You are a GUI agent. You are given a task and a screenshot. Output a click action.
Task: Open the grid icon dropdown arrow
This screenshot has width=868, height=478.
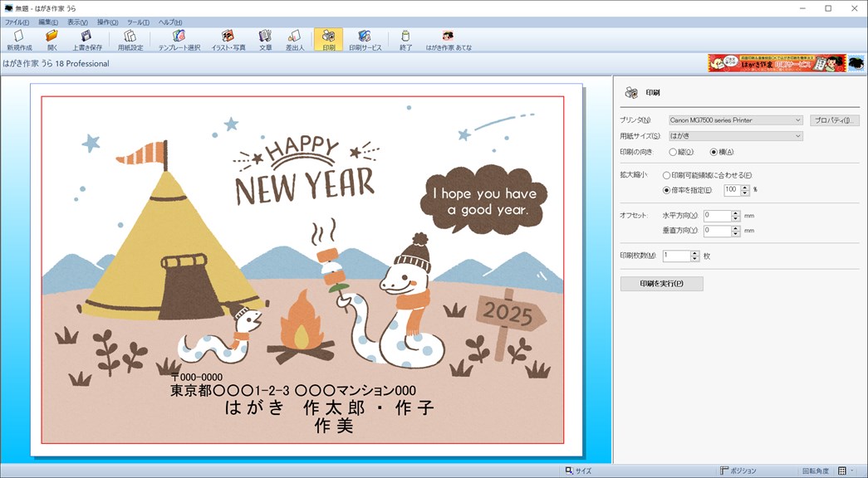tap(852, 471)
